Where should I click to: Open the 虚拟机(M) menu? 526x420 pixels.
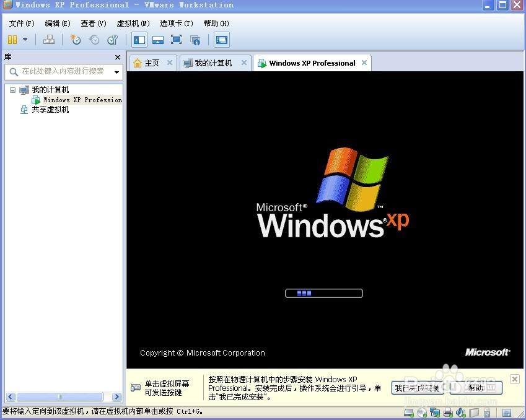point(132,23)
